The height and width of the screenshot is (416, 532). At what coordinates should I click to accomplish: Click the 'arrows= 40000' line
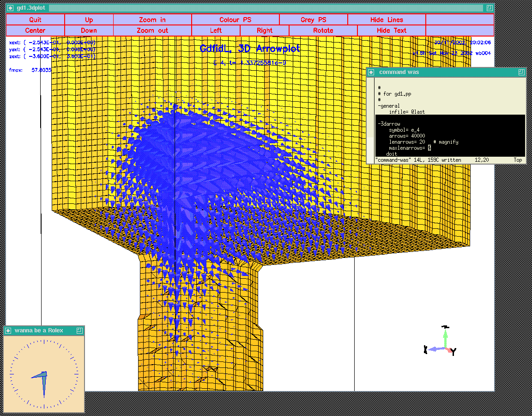(407, 136)
